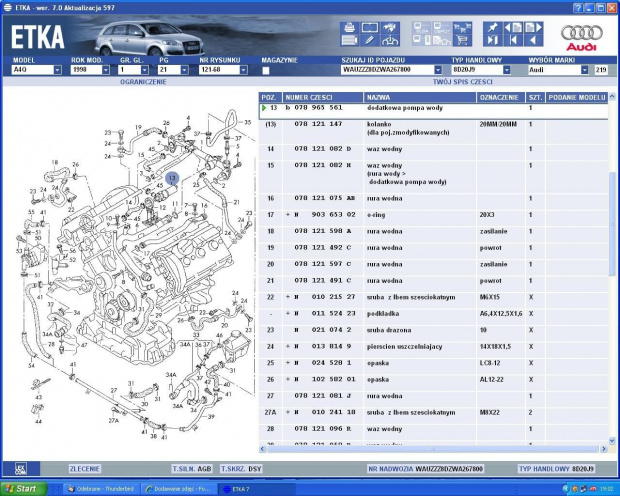The image size is (620, 496).
Task: Open the WYBÓR MARKI dropdown showing Audi
Action: 584,70
